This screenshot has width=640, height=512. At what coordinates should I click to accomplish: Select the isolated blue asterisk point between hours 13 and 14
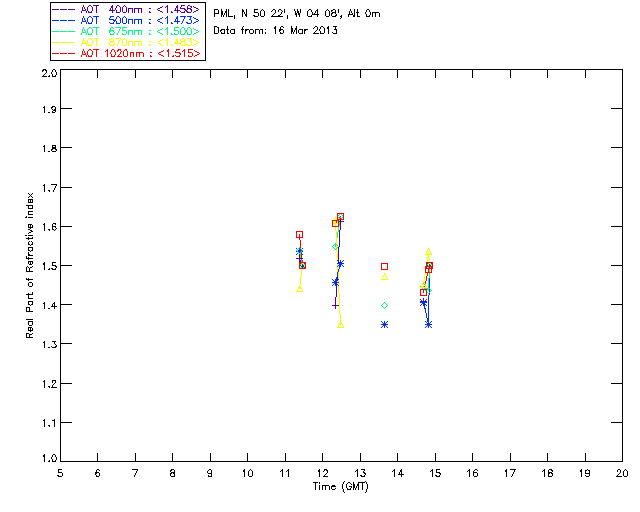pos(384,325)
